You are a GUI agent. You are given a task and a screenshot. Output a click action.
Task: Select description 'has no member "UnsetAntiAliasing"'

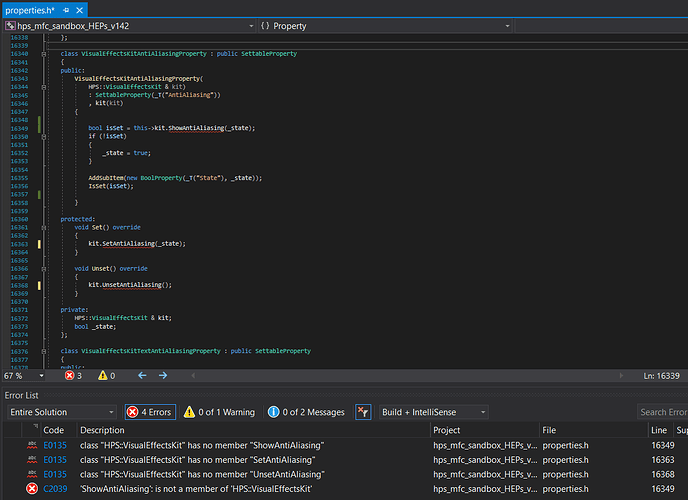(x=202, y=474)
